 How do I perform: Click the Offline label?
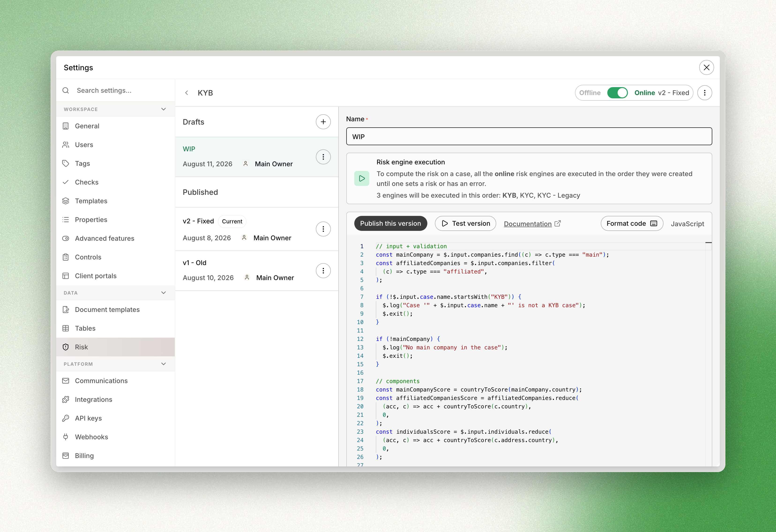tap(590, 93)
